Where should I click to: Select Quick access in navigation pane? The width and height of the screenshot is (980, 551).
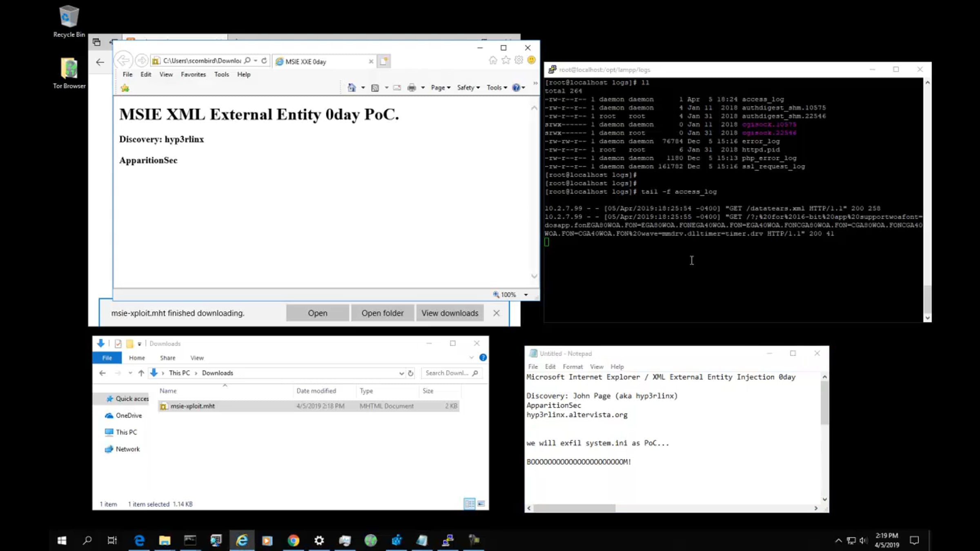tap(127, 399)
